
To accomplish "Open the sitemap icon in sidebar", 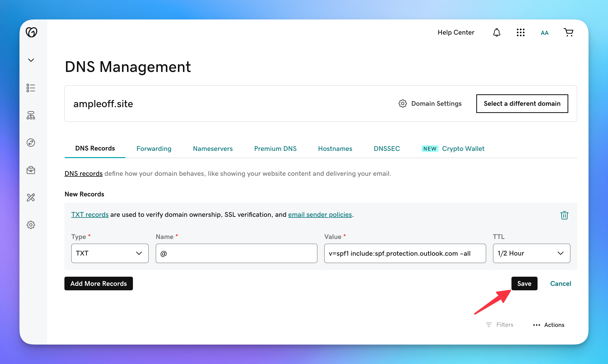I will pos(31,115).
